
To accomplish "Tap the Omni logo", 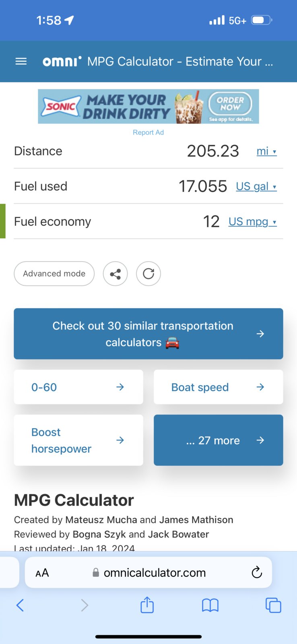I will pos(62,61).
